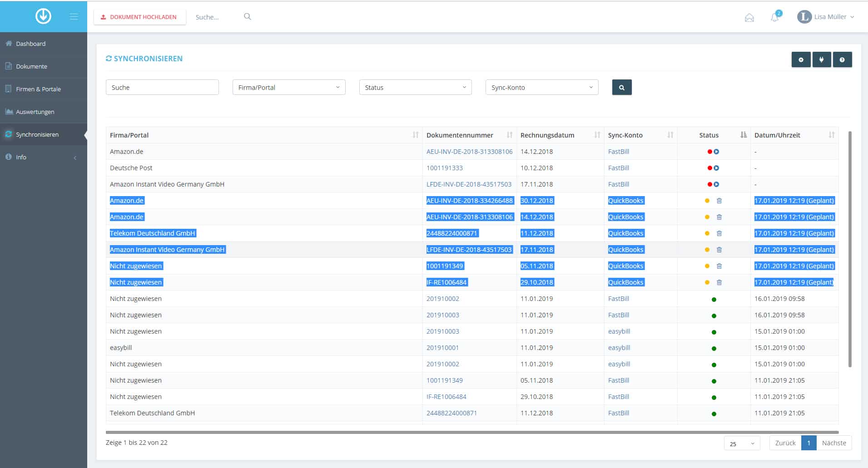This screenshot has width=868, height=468.
Task: Click the top search magnifier icon
Action: 248,16
